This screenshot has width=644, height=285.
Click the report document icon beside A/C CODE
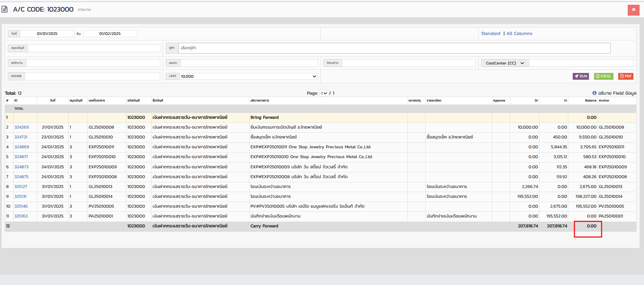tap(5, 9)
